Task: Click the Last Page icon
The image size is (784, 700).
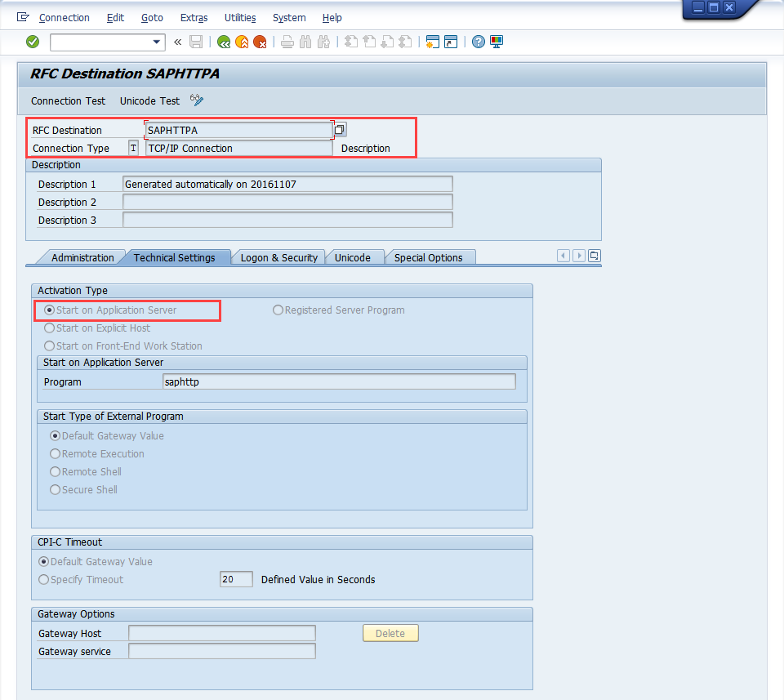Action: click(x=406, y=42)
